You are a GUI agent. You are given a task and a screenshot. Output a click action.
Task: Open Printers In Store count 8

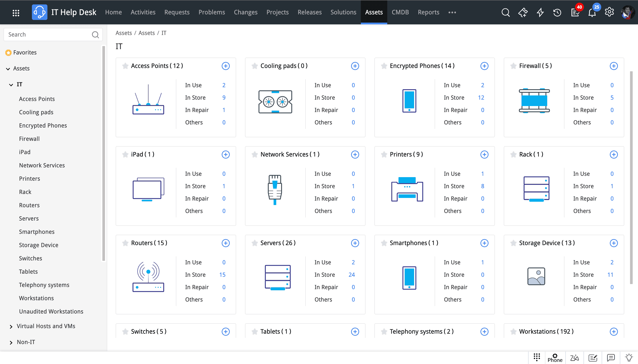[x=482, y=186]
